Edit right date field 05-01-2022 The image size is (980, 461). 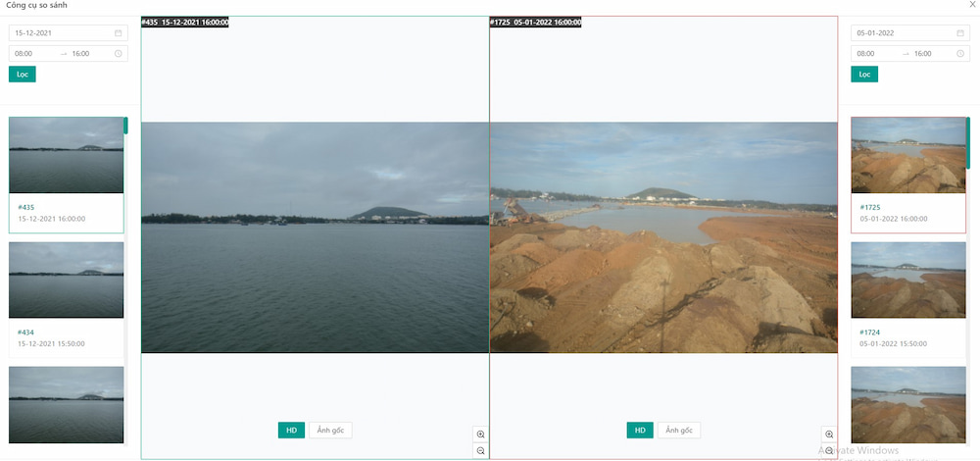(x=910, y=33)
